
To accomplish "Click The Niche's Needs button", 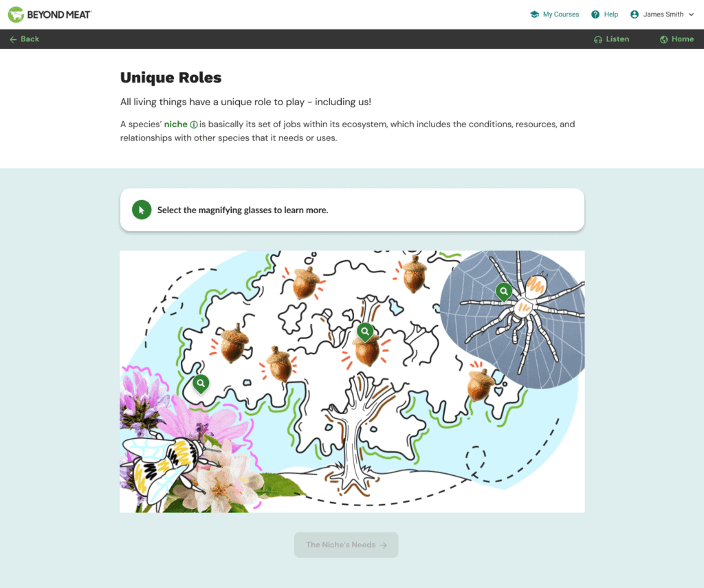I will coord(346,545).
